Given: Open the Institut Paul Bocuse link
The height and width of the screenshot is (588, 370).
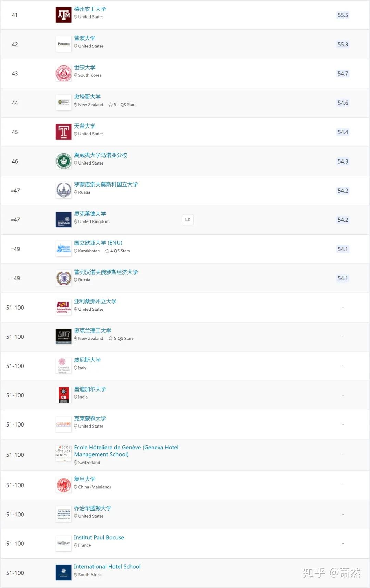Looking at the screenshot, I should point(99,538).
